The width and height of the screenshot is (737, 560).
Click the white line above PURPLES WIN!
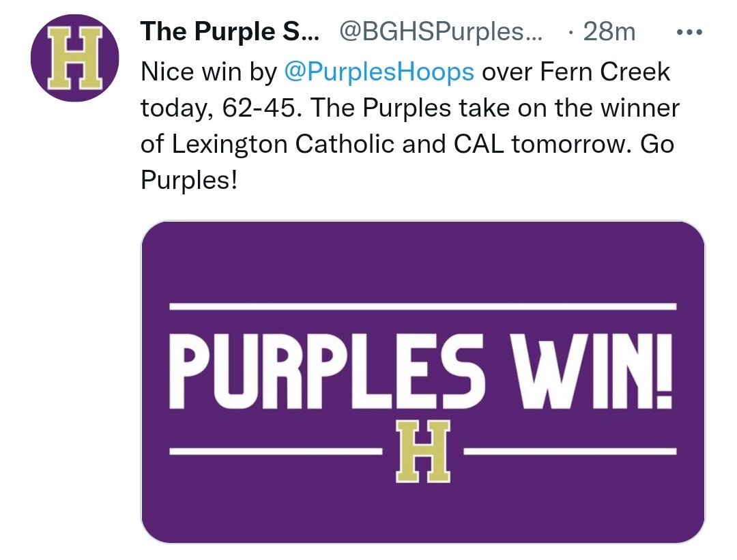click(x=422, y=307)
